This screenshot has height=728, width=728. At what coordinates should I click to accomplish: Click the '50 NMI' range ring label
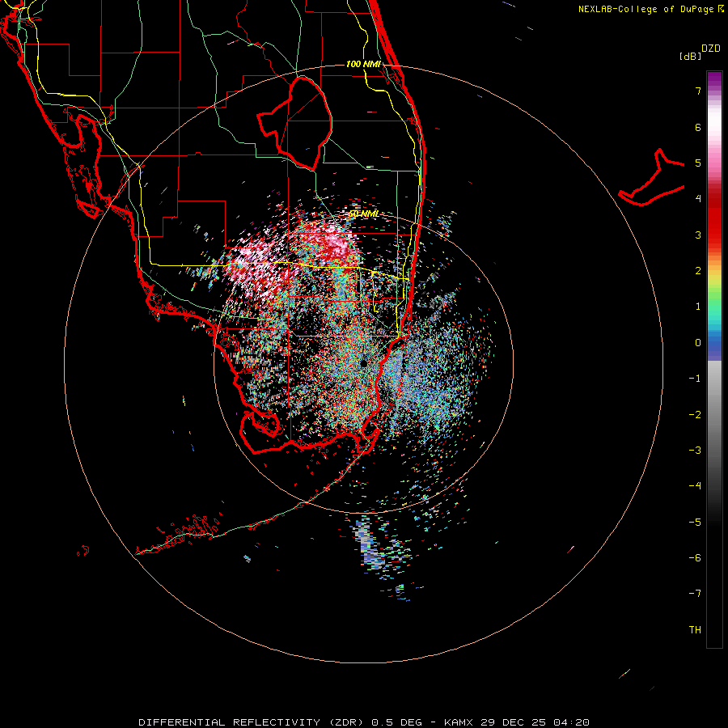coord(364,214)
